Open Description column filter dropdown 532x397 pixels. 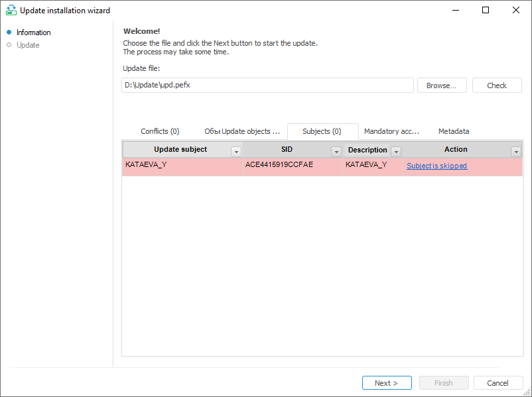click(396, 151)
